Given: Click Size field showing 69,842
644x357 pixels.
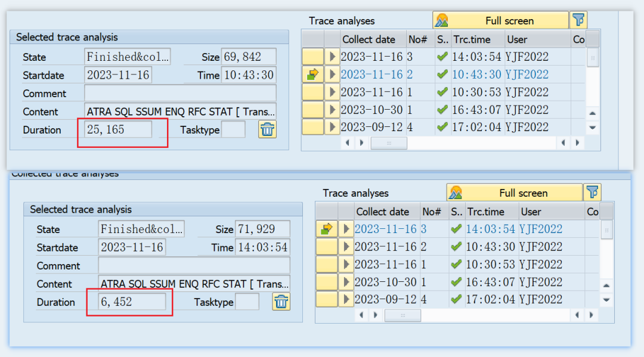Looking at the screenshot, I should 249,57.
